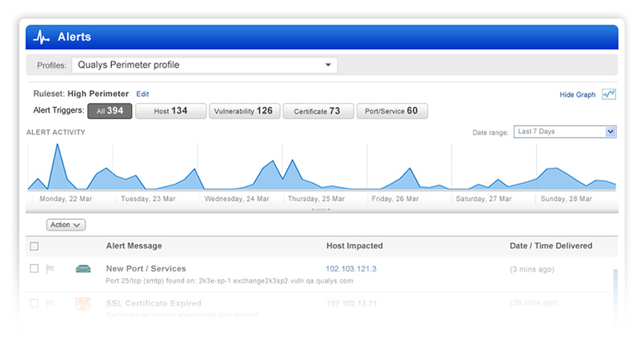Click the Hide Graph link
This screenshot has width=644, height=340.
577,94
